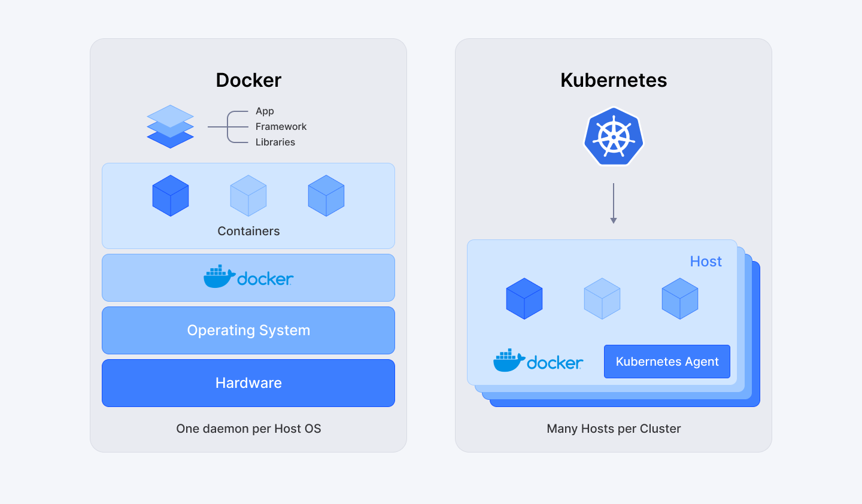Screen dimensions: 862x504
Task: Click the Operating System layer bar
Action: point(248,330)
